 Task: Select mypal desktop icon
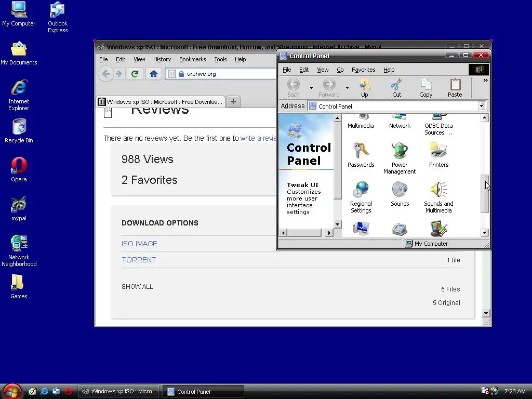pos(19,209)
